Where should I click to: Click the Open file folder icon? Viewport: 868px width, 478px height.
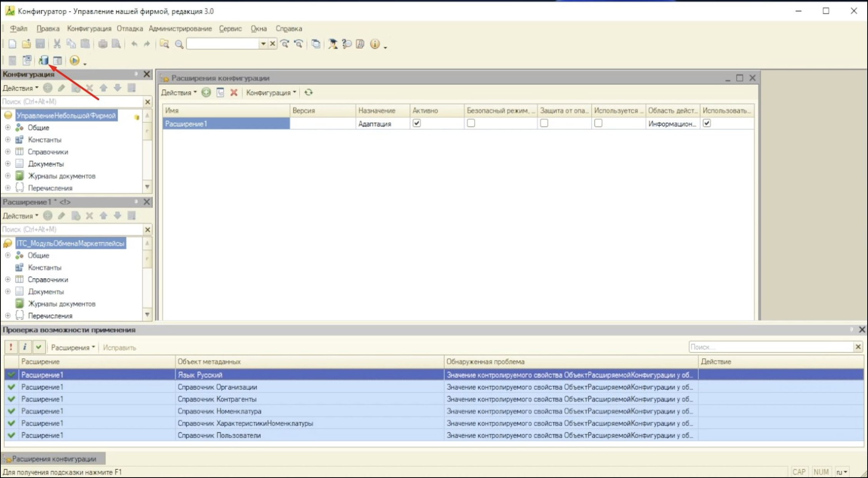tap(26, 44)
